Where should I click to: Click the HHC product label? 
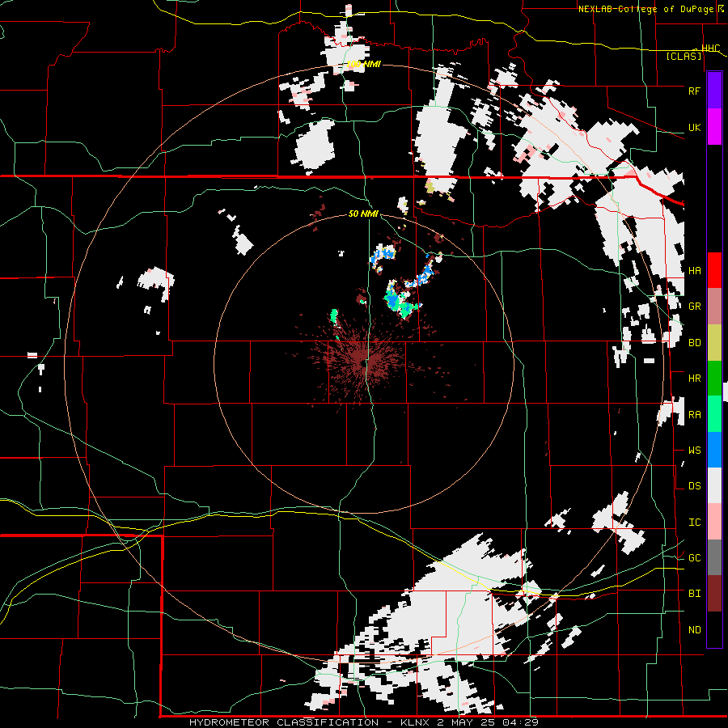point(710,49)
